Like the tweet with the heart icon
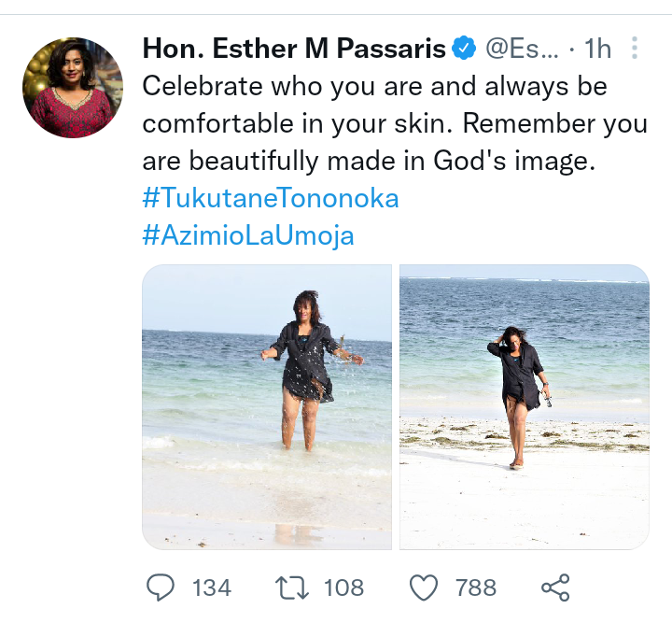 (425, 588)
